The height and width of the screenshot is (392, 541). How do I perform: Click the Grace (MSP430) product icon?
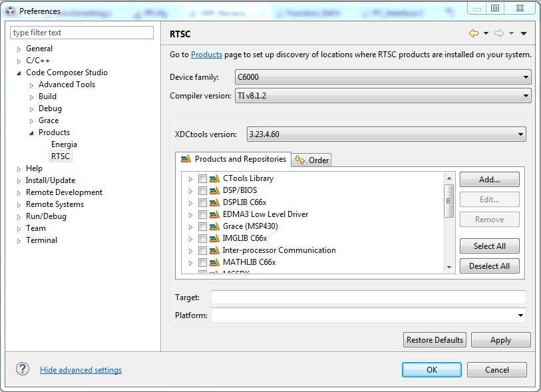tap(215, 226)
